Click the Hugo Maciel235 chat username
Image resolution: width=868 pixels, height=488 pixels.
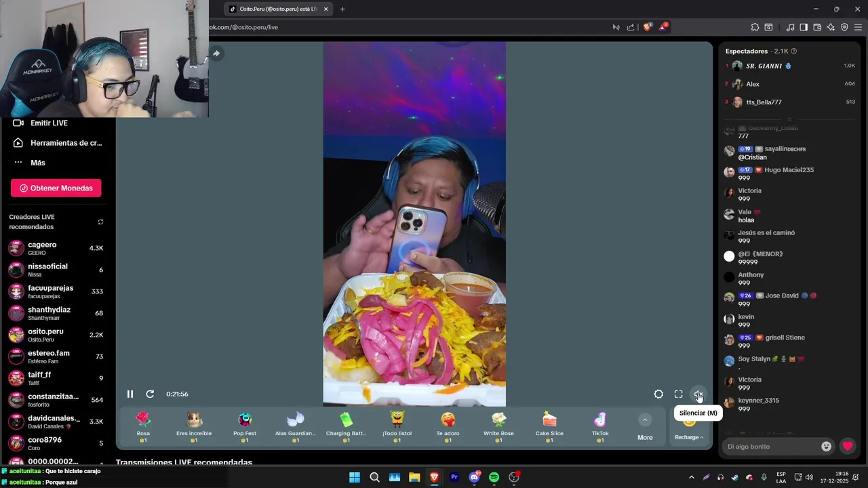[789, 170]
